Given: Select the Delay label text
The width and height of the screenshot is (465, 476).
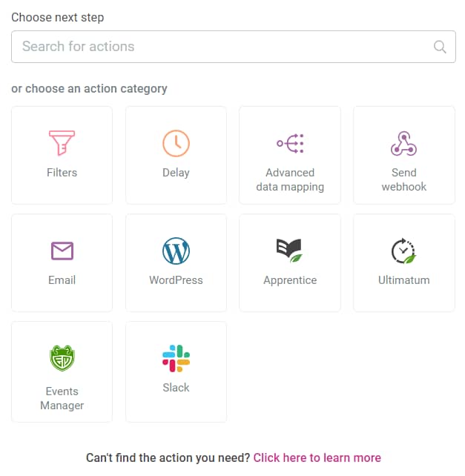Looking at the screenshot, I should pos(176,173).
